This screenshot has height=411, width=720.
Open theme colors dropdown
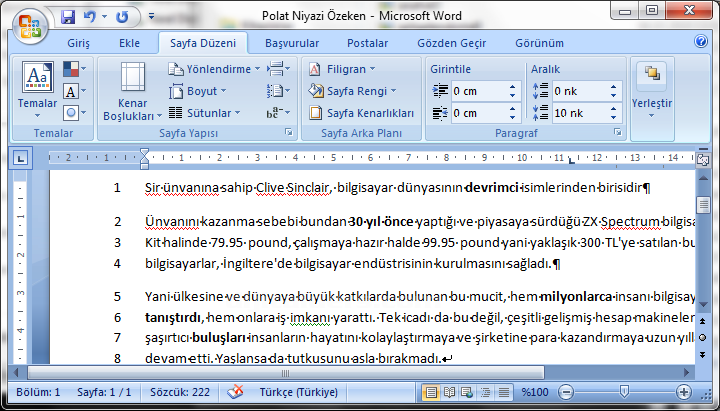(74, 69)
